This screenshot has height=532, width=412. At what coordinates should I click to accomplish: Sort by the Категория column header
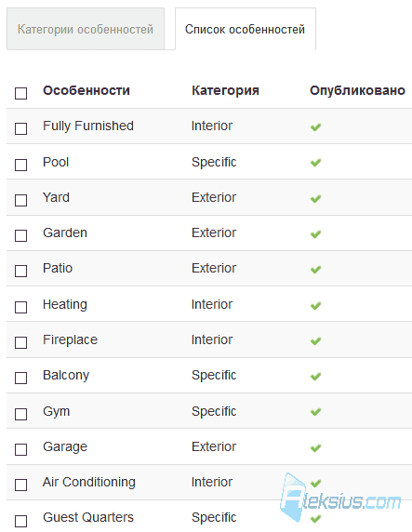[225, 90]
